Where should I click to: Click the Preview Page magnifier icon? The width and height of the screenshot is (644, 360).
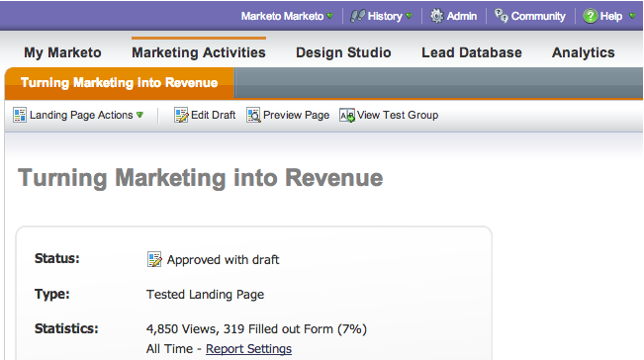tap(253, 115)
